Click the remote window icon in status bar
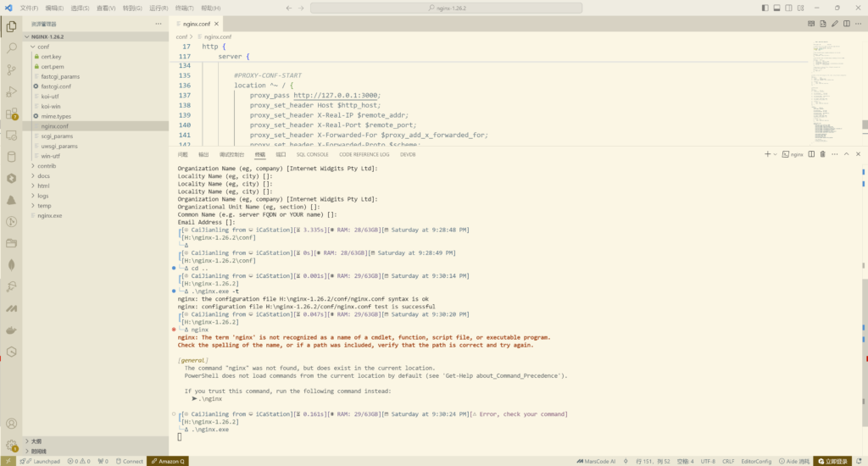868x466 pixels. 8,461
